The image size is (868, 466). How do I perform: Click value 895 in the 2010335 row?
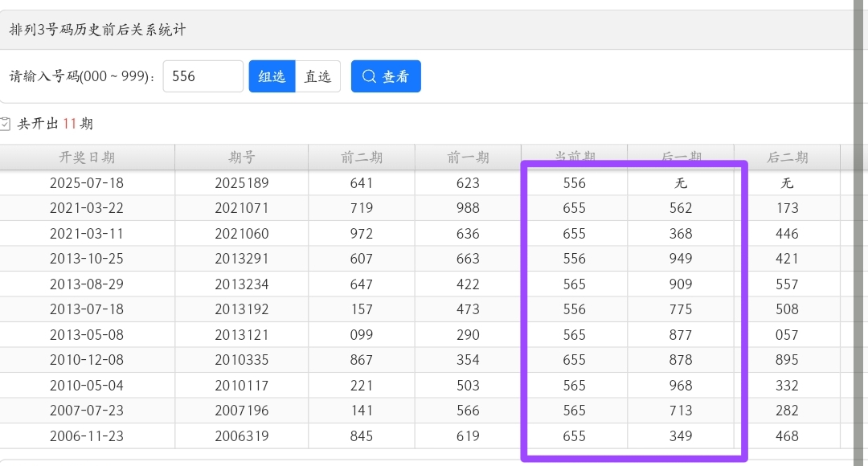pos(787,360)
